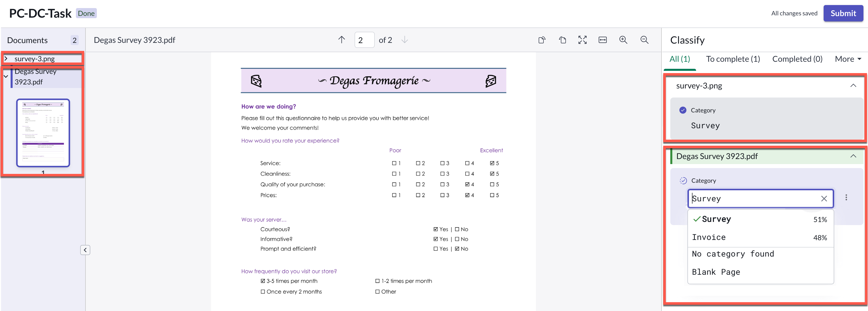Zoom out of the document
This screenshot has width=868, height=311.
pyautogui.click(x=644, y=40)
